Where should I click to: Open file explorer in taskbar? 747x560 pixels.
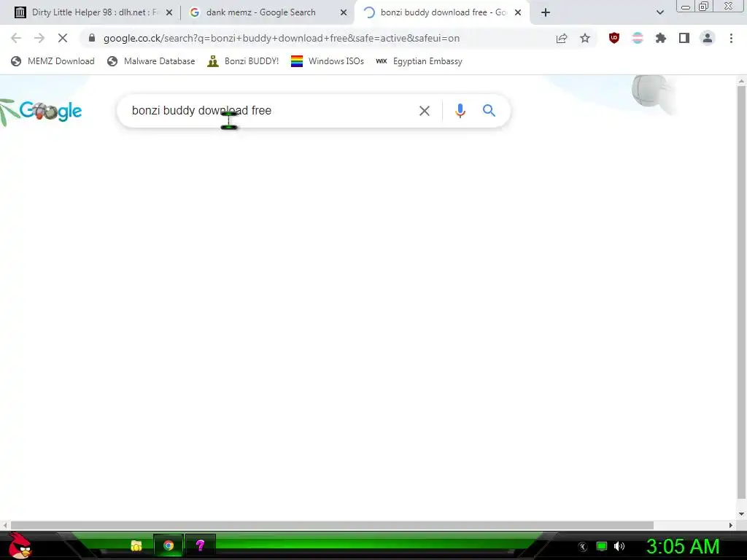click(136, 545)
